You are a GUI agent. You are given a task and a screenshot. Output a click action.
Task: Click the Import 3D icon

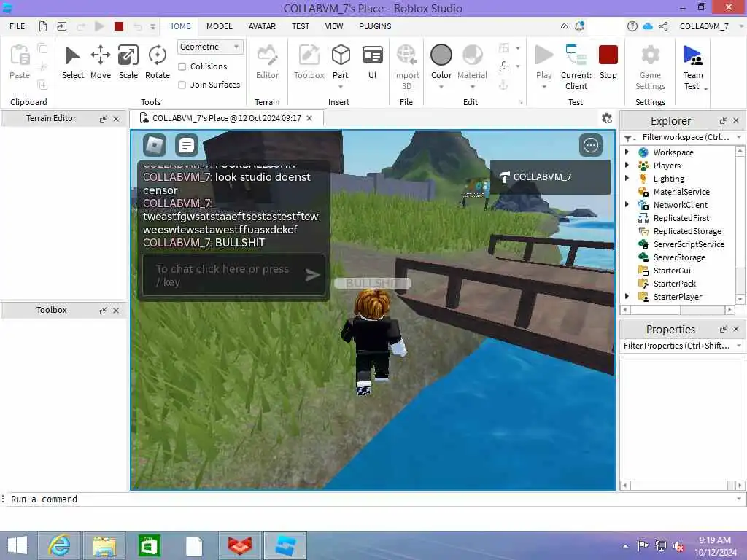[x=406, y=55]
